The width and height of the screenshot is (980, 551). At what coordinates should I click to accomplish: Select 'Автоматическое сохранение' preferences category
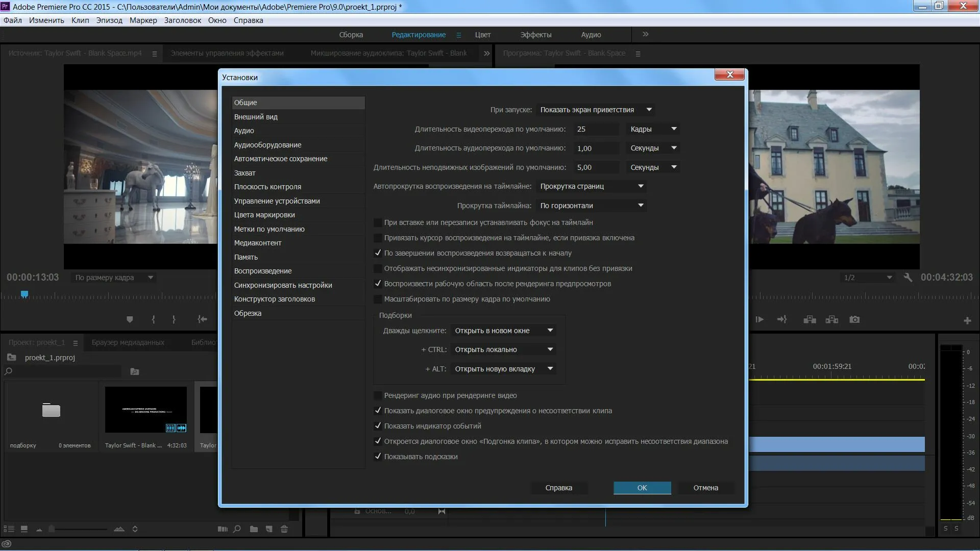281,159
